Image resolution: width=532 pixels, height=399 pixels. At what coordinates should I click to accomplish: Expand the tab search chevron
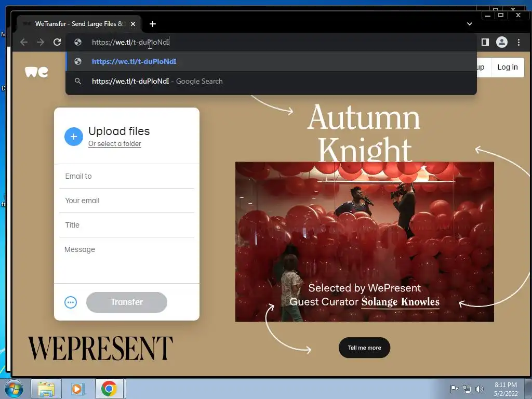pyautogui.click(x=470, y=24)
